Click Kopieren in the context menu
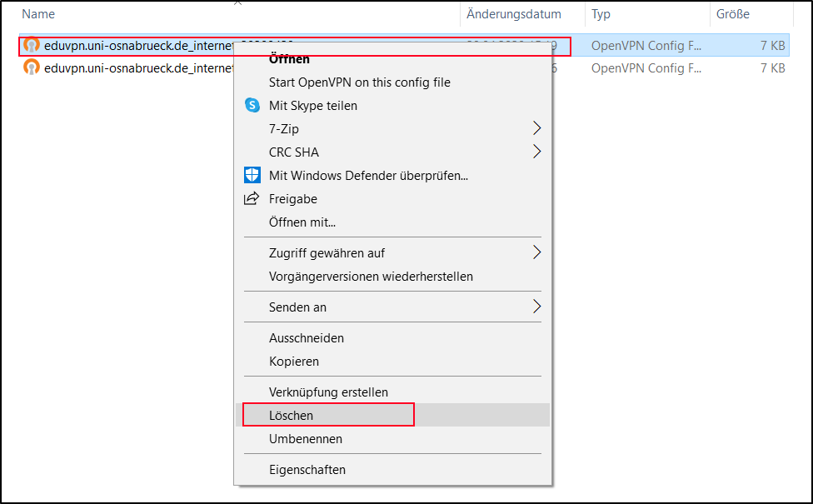Screen dimensions: 813x504 [x=294, y=362]
